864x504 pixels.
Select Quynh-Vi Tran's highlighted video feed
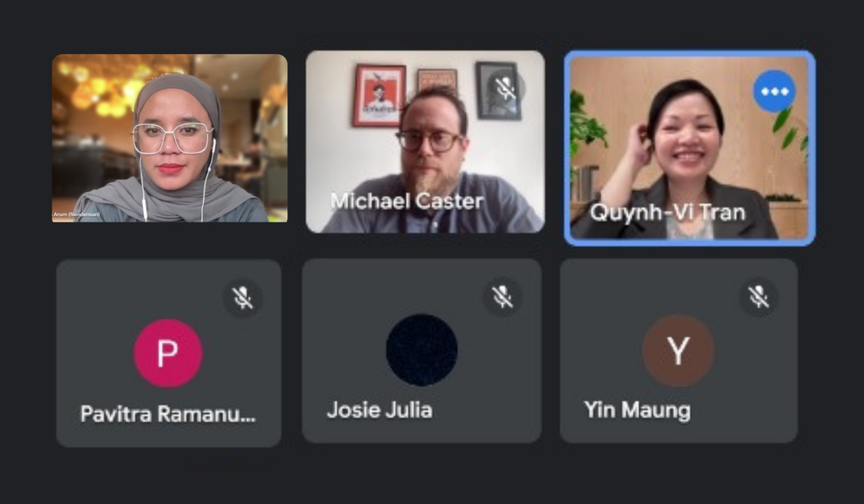tap(690, 148)
